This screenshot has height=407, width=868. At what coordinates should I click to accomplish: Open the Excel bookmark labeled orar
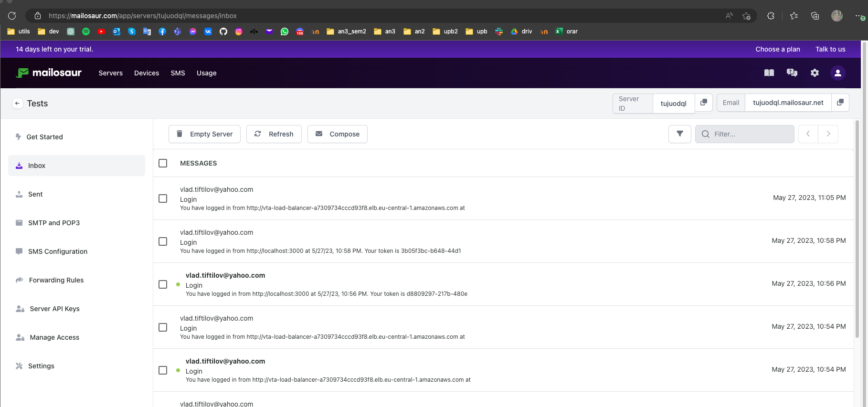[x=567, y=31]
